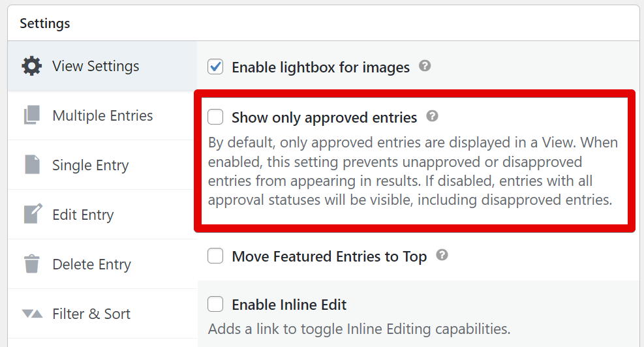Show help for Move Featured Entries
The height and width of the screenshot is (347, 644).
point(442,255)
